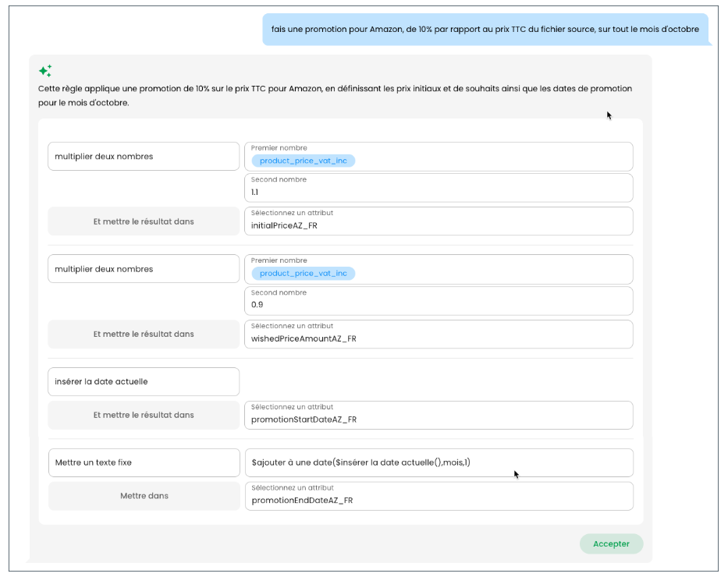Click the Second nombre field containing 1.1
Screen dimensions: 728x577
click(439, 188)
